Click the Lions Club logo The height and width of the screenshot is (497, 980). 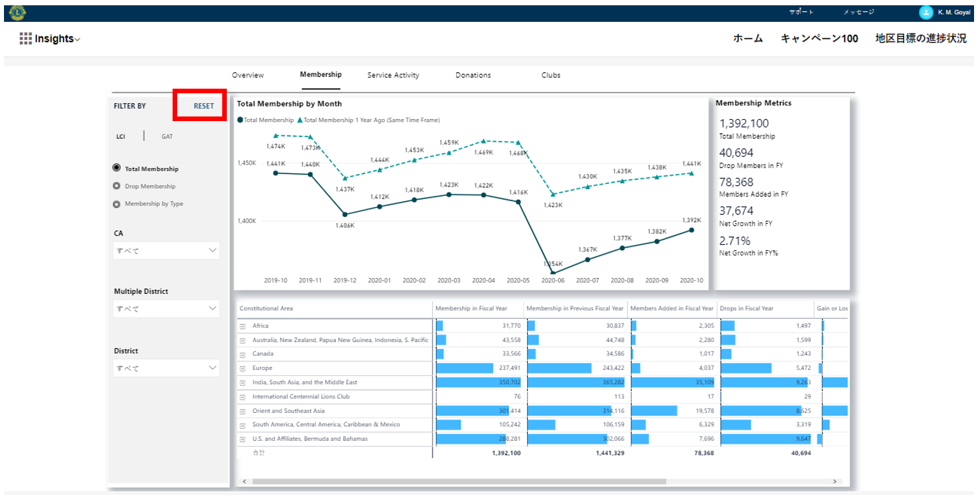click(x=18, y=13)
